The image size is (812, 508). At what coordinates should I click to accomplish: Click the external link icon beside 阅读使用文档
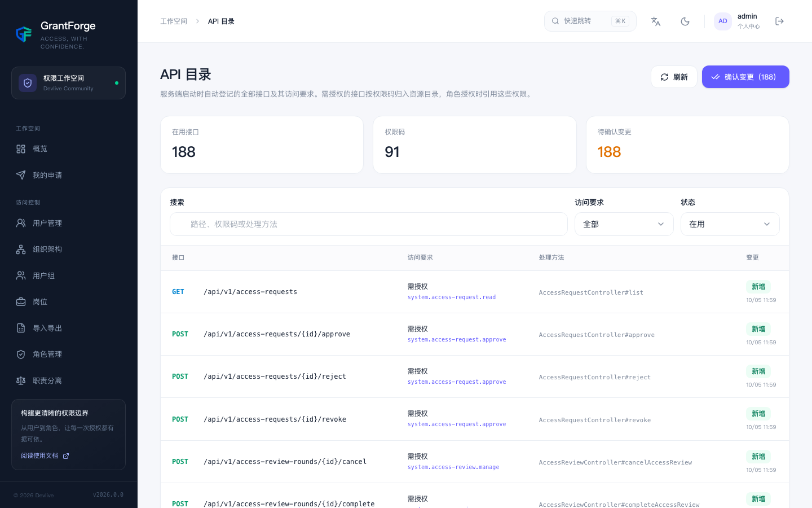pos(66,456)
